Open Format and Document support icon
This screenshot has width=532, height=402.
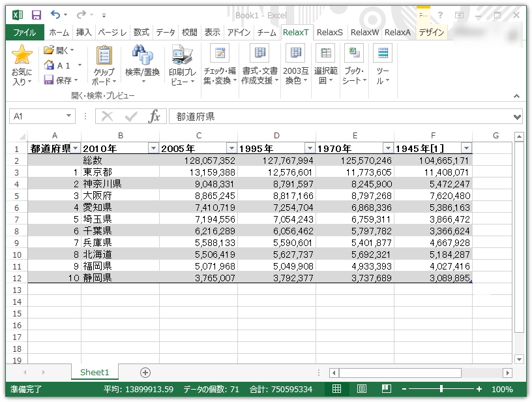(x=259, y=53)
